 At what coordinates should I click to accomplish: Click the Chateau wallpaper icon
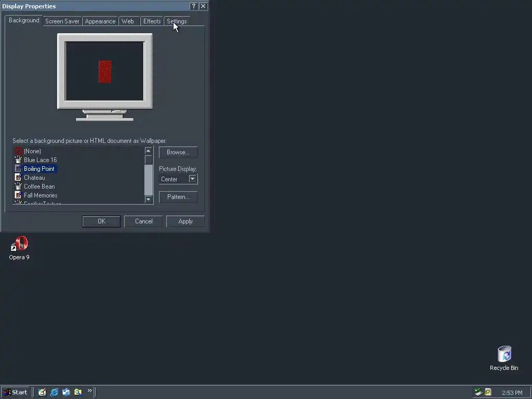tap(18, 178)
